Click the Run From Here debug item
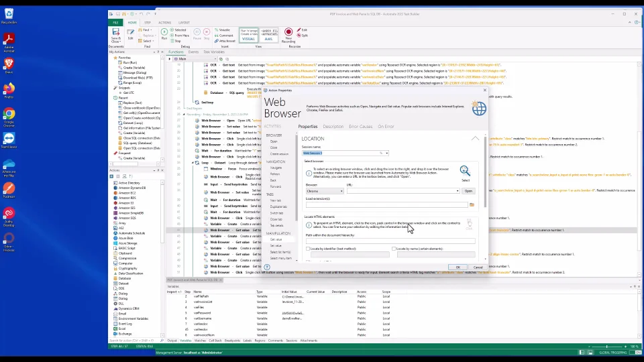Image resolution: width=644 pixels, height=362 pixels. [180, 36]
